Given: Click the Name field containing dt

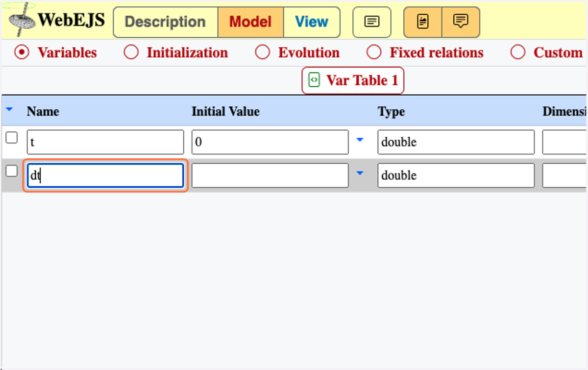Looking at the screenshot, I should 105,175.
